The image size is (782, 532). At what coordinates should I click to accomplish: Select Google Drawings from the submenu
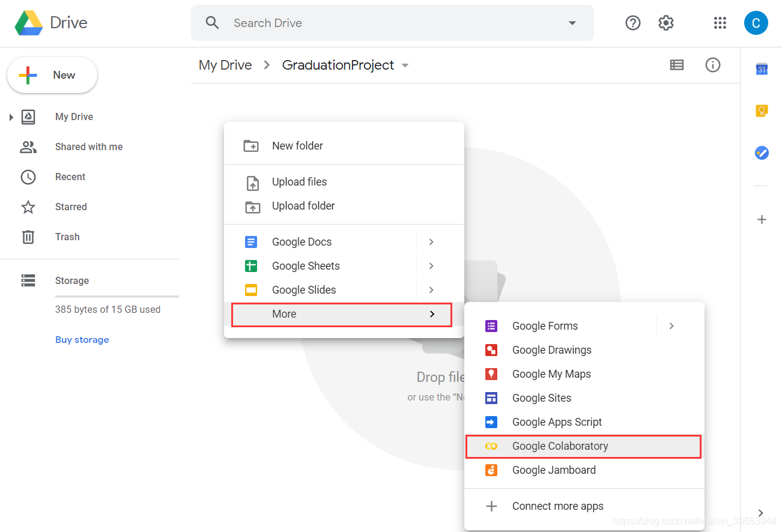coord(584,350)
